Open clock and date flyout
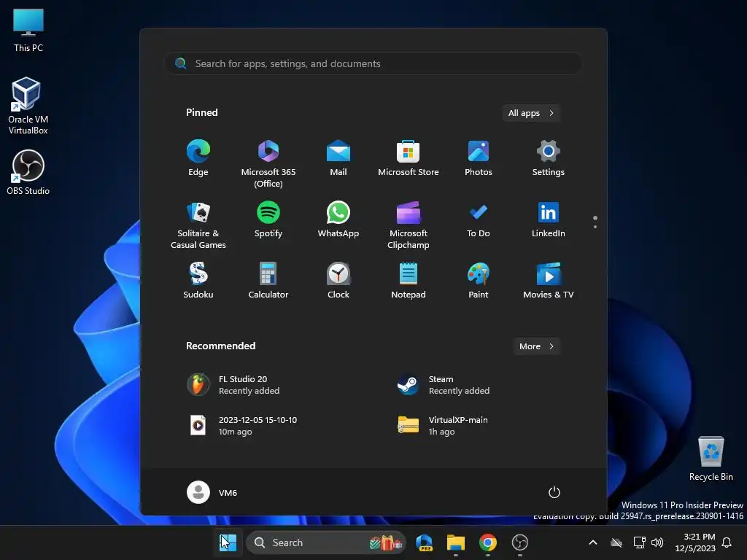Image resolution: width=747 pixels, height=560 pixels. [x=695, y=542]
